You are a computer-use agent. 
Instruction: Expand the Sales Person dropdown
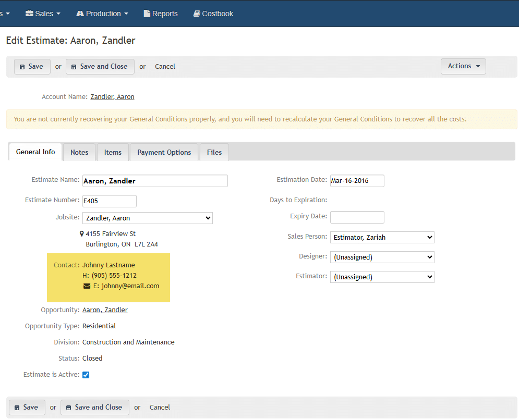tap(382, 237)
